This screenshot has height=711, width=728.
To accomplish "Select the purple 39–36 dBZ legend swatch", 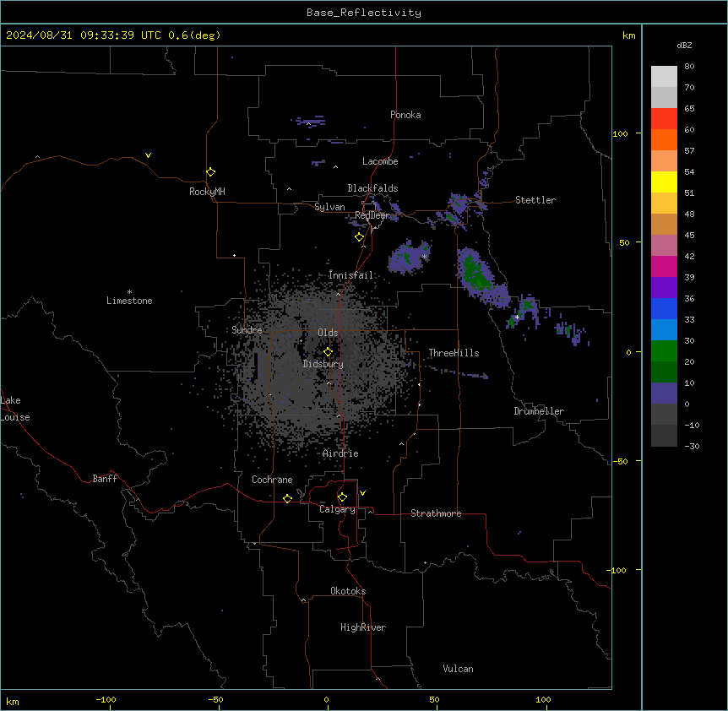I will pos(664,288).
